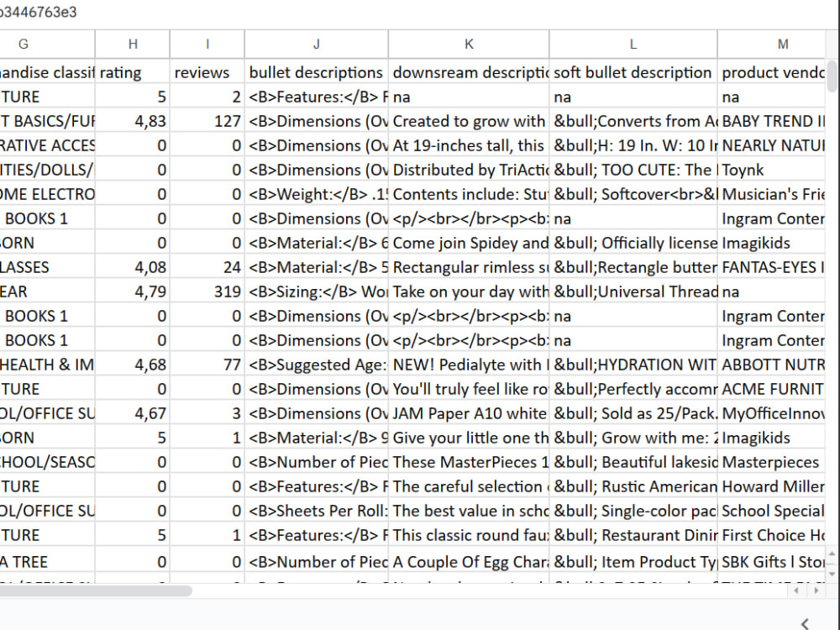The image size is (840, 630).
Task: Click the 'Toynk' vendor cell
Action: coord(771,170)
